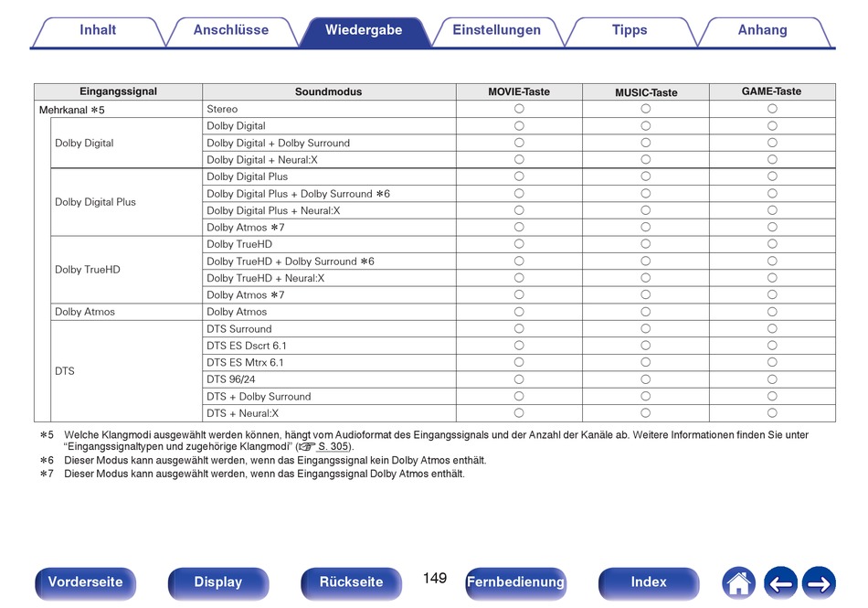Click Dolby Digital Plus + Neural:X cell
The width and height of the screenshot is (868, 608).
click(329, 210)
